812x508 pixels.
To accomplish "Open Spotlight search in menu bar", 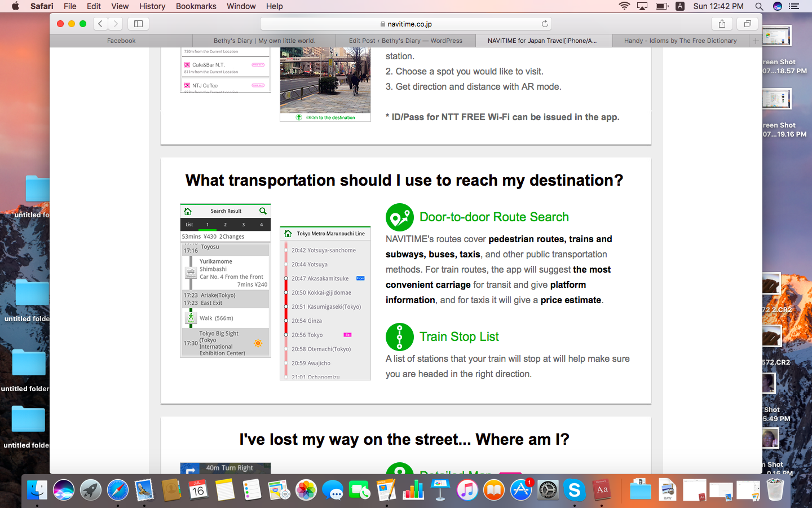I will point(759,6).
